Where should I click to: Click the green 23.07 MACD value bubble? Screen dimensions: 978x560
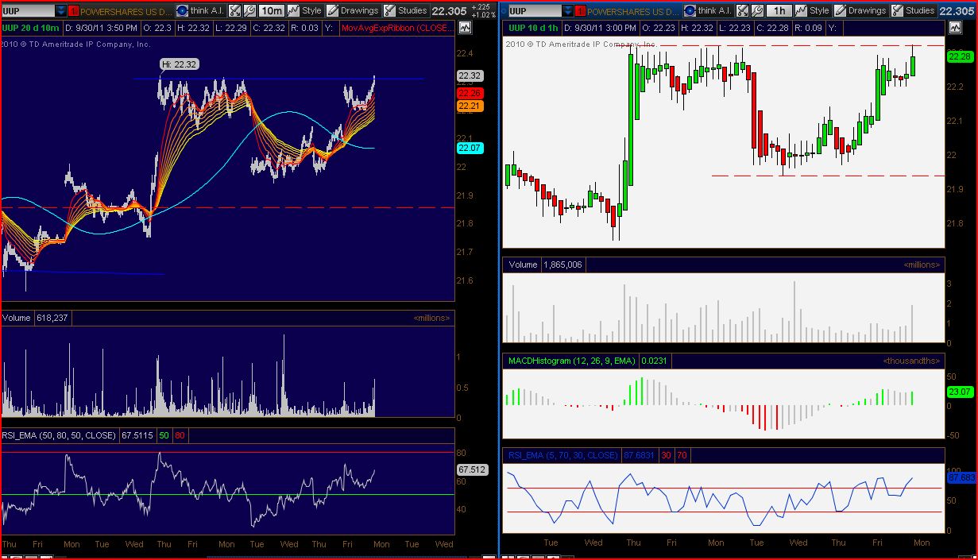click(x=961, y=392)
